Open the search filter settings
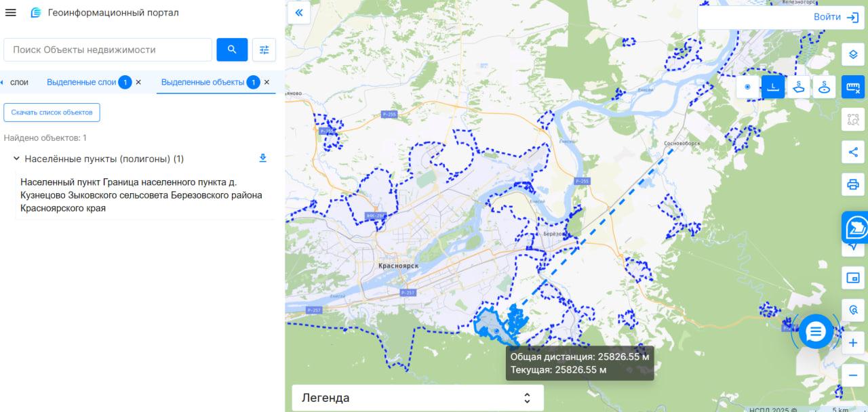Viewport: 868px width, 412px height. coord(264,49)
